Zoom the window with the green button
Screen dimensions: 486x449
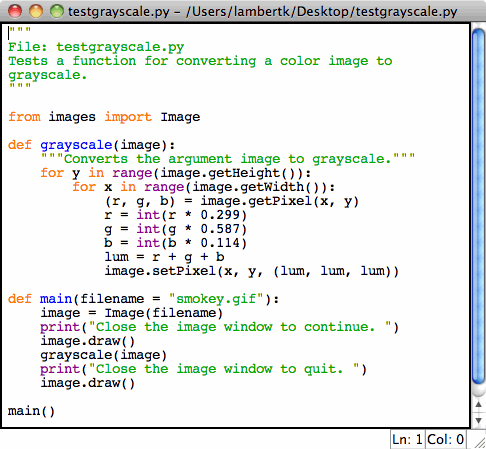pos(57,11)
